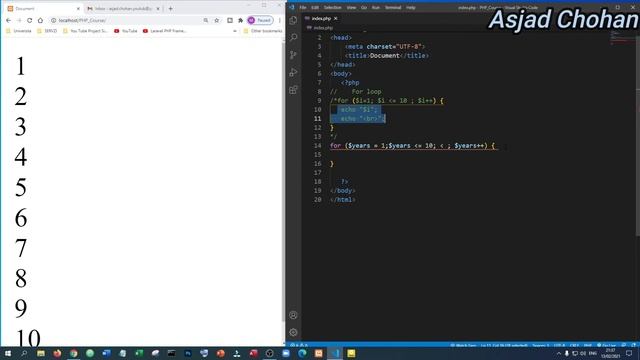This screenshot has height=360, width=640.
Task: Open the Extensions view in VS Code
Action: [x=293, y=90]
